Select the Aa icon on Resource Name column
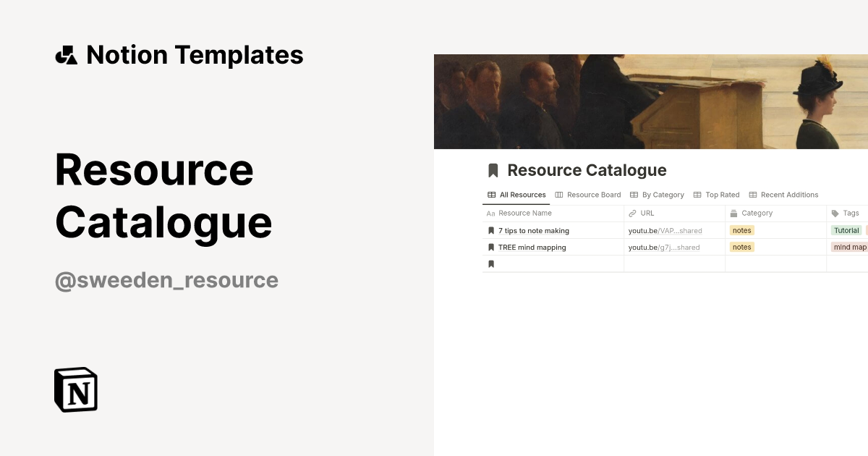 [490, 213]
